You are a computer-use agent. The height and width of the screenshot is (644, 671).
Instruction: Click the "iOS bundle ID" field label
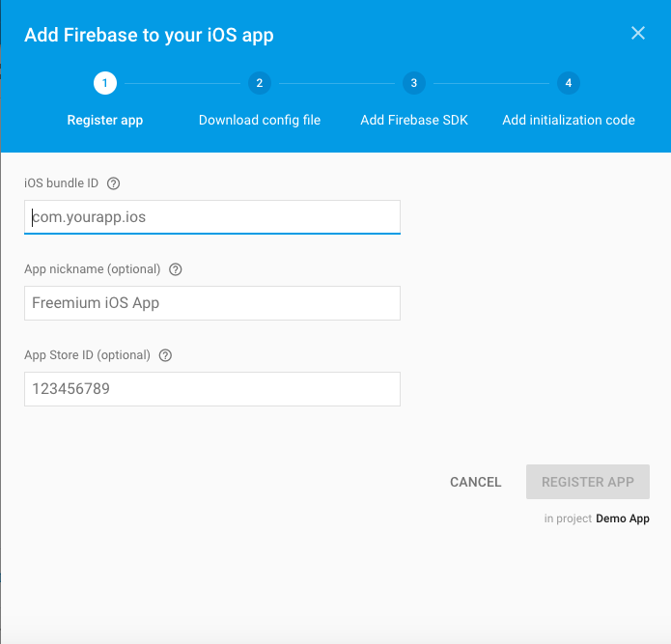point(61,183)
